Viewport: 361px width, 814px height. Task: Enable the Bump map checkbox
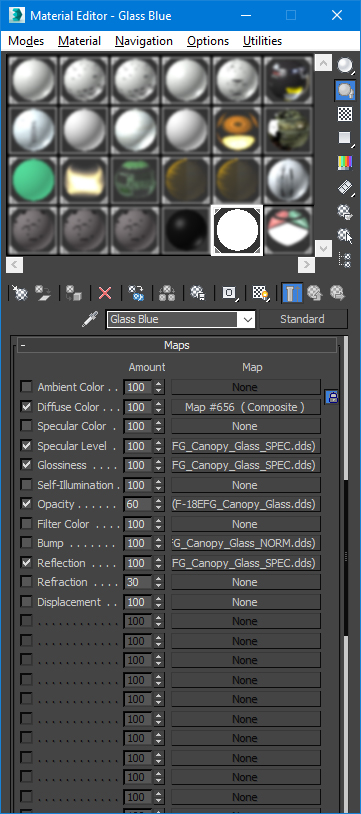click(26, 543)
